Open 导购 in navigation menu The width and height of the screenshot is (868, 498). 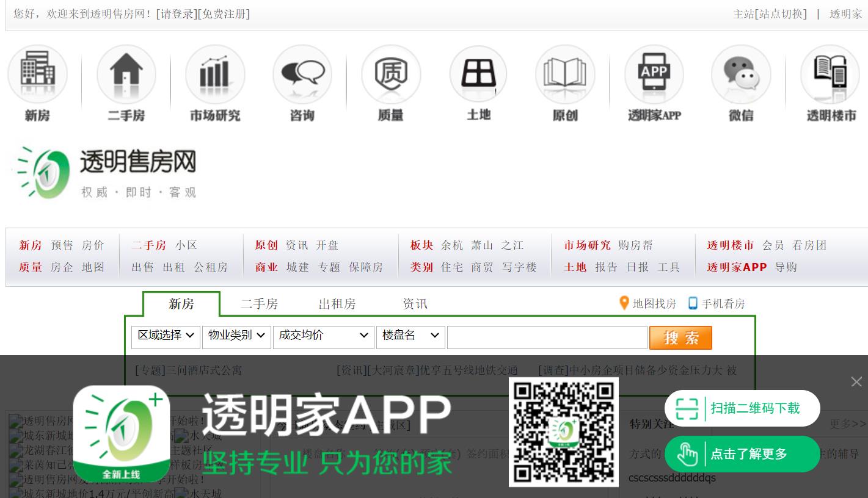(786, 267)
